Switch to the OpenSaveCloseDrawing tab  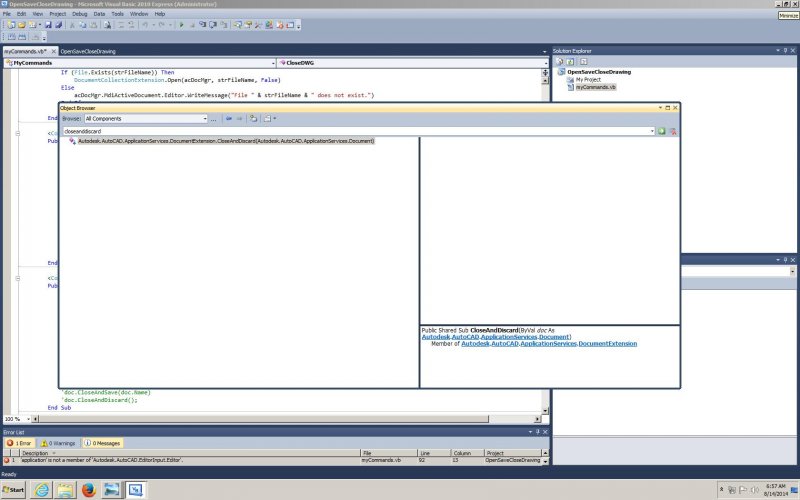pyautogui.click(x=88, y=52)
